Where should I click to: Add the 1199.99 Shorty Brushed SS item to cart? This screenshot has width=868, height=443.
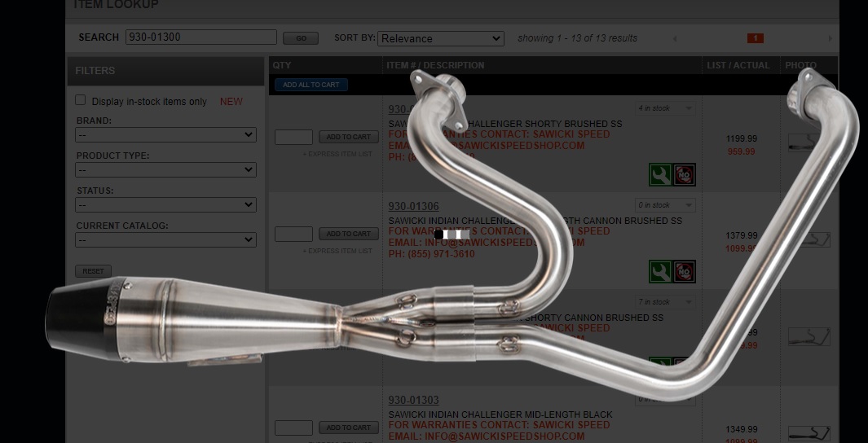point(349,137)
